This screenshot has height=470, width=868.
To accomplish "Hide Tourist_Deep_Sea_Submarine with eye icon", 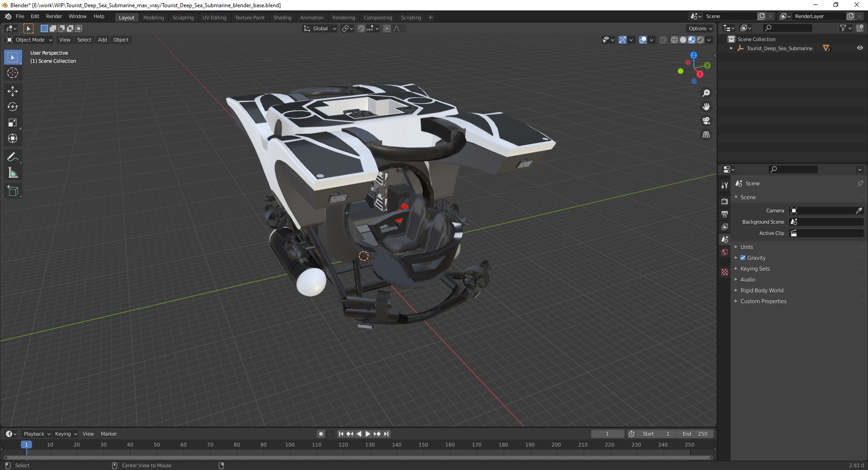I will pyautogui.click(x=860, y=48).
